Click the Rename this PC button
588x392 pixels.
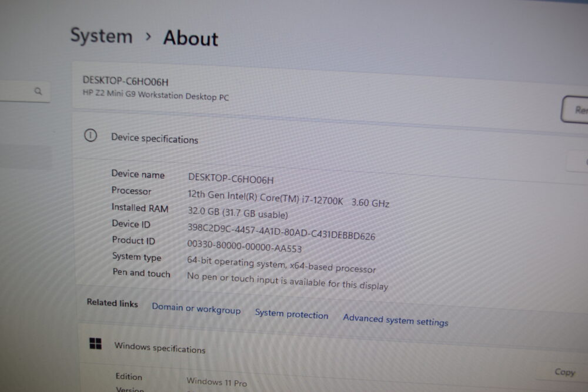pos(575,109)
